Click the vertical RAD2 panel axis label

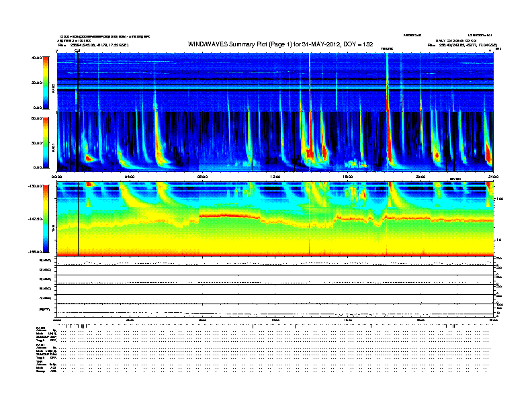54,89
